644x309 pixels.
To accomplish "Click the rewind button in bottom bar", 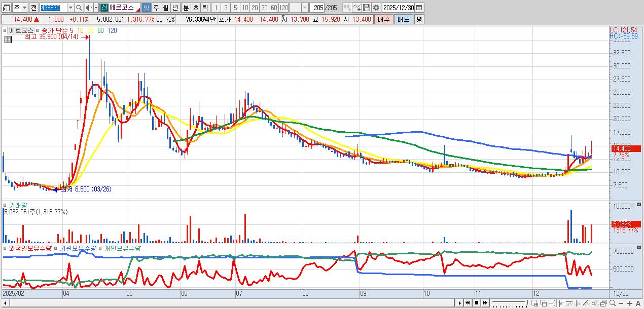I will pos(468,303).
